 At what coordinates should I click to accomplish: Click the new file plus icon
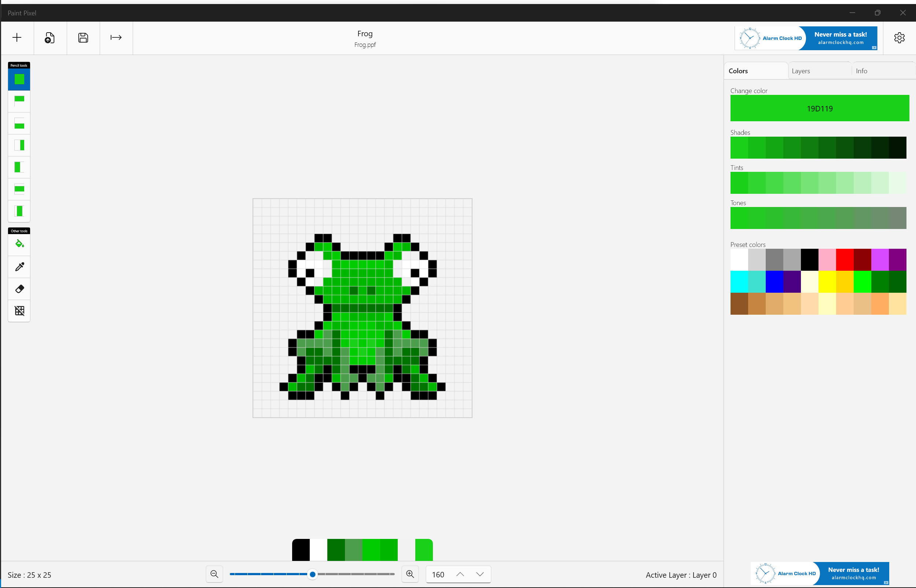click(x=17, y=37)
